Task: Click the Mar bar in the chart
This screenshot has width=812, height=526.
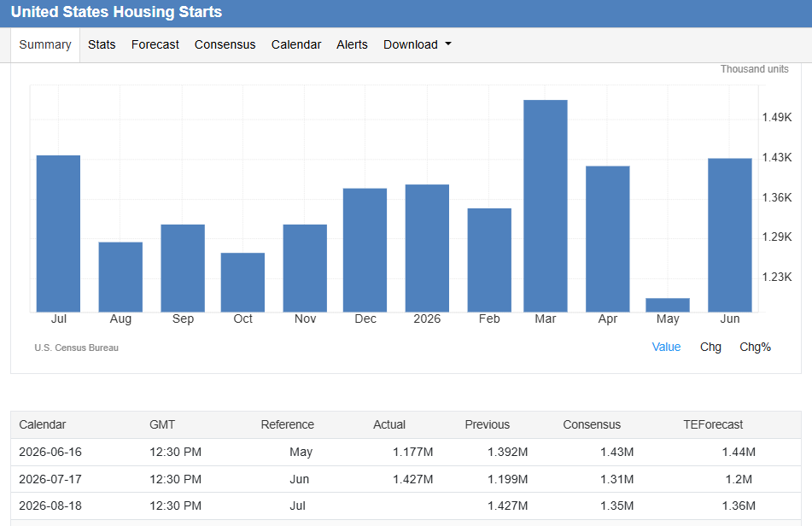Action: coord(546,206)
